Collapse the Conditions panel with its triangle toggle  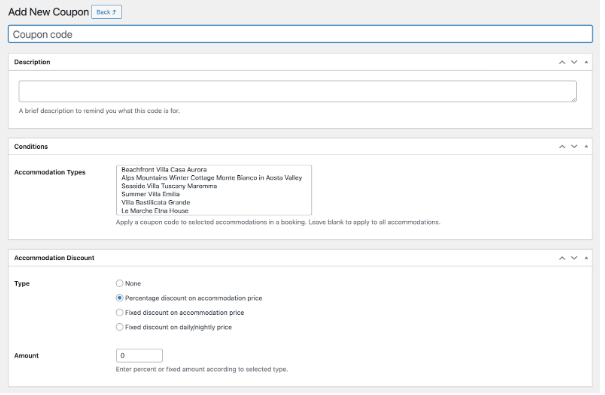(x=586, y=147)
